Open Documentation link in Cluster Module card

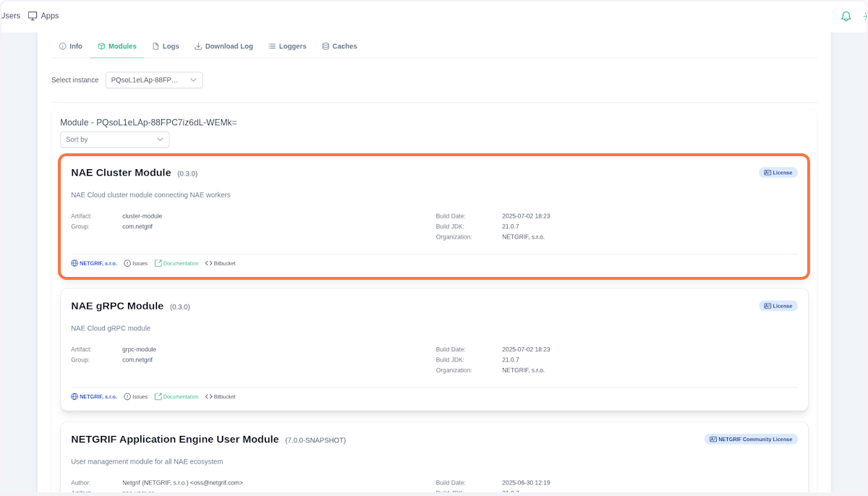(176, 263)
